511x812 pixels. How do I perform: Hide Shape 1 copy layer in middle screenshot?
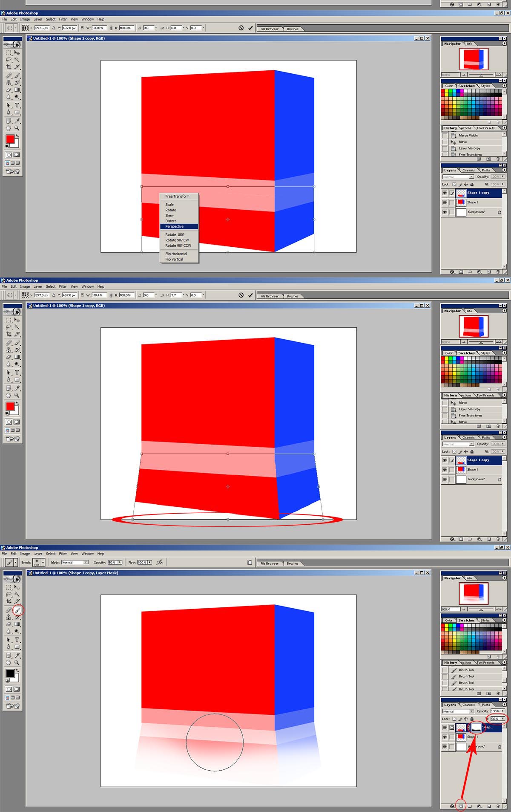[x=445, y=460]
